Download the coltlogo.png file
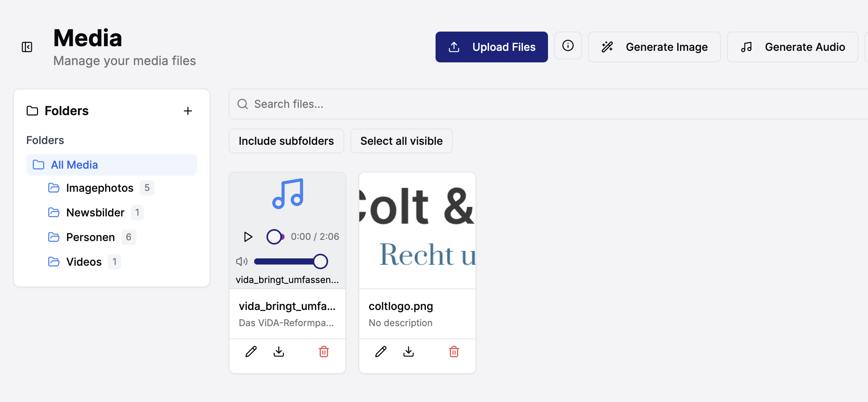Viewport: 868px width, 402px height. point(409,352)
